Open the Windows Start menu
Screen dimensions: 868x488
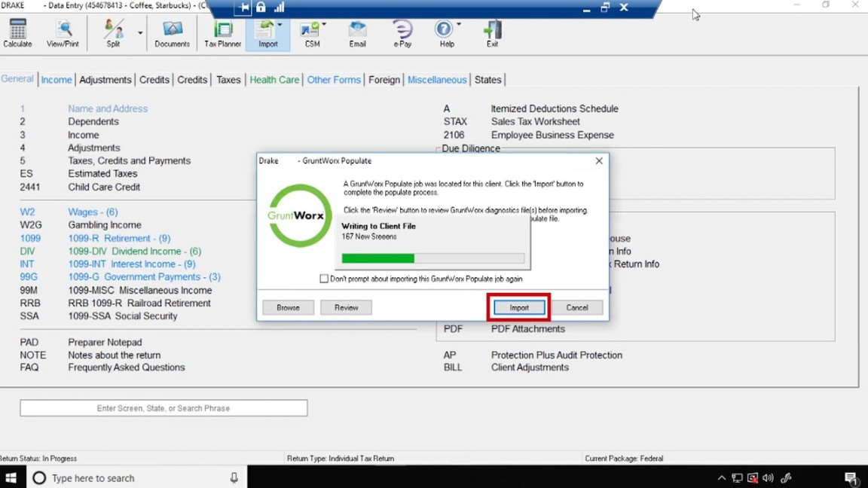click(11, 477)
